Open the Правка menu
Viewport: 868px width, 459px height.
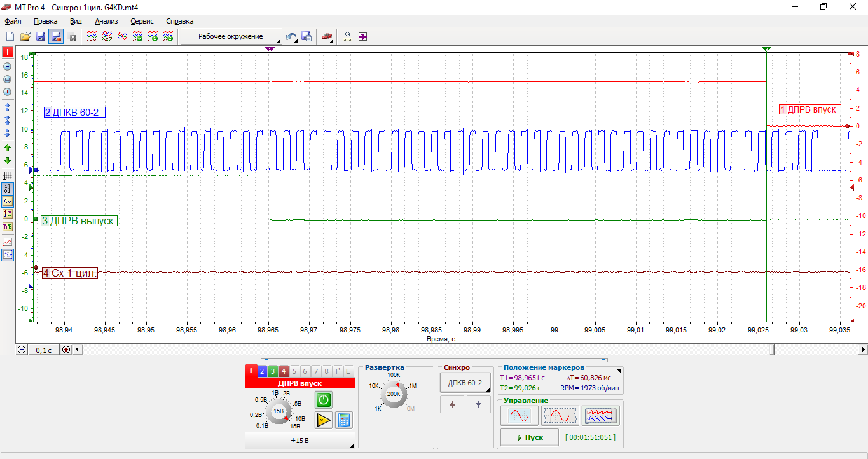46,21
